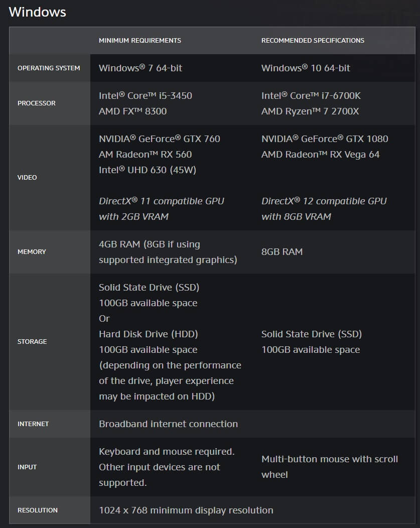This screenshot has width=420, height=528.
Task: Select the Video row label
Action: (x=27, y=177)
